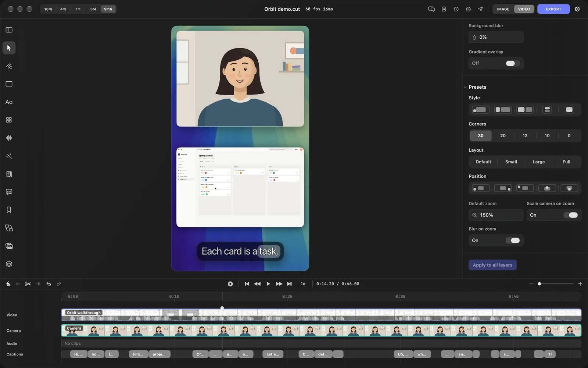This screenshot has height=368, width=588.
Task: Click Apply to all layers
Action: pos(492,265)
